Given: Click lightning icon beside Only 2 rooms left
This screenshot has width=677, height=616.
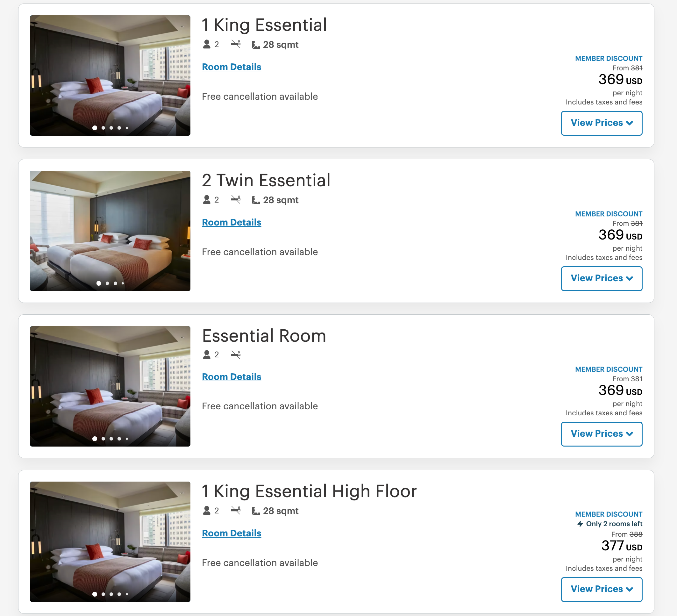Looking at the screenshot, I should (580, 524).
